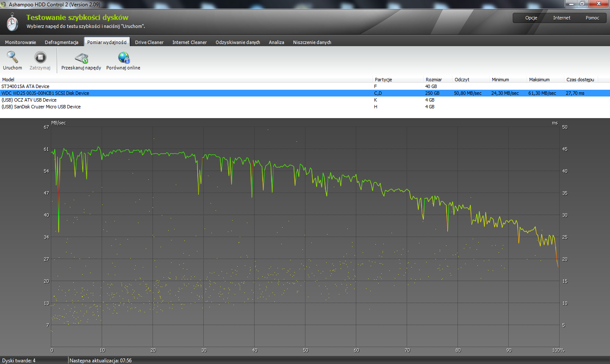Select the ST340015A ATA Device row
The image size is (610, 364).
pyautogui.click(x=305, y=86)
